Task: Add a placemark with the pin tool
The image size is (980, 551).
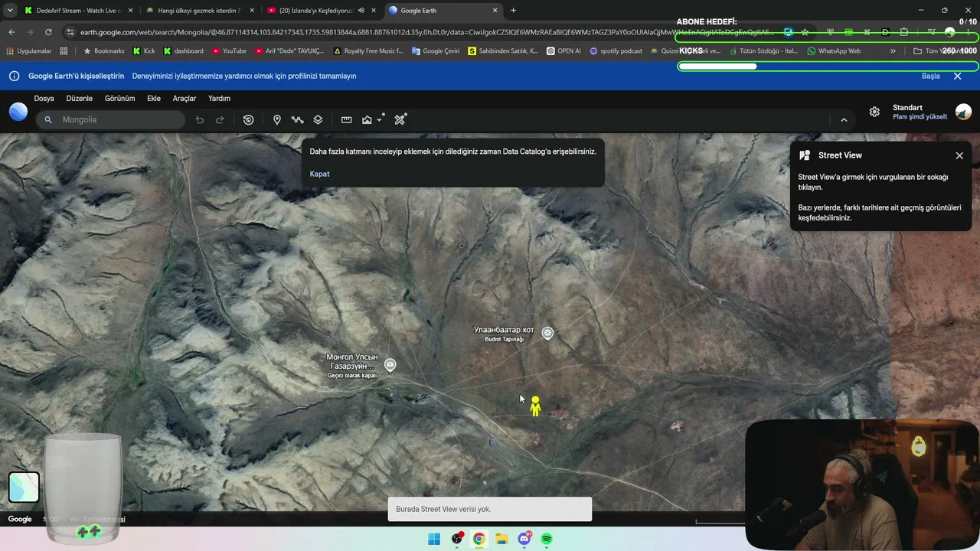Action: pyautogui.click(x=277, y=119)
